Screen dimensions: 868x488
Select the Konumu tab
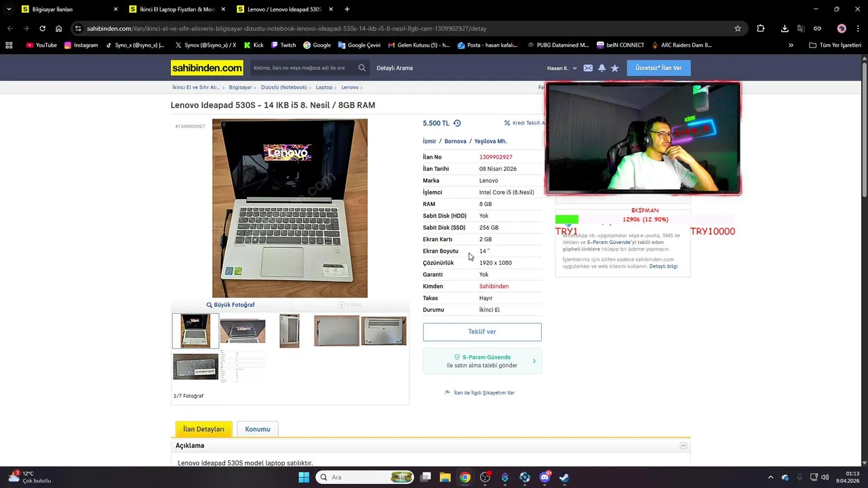click(258, 429)
